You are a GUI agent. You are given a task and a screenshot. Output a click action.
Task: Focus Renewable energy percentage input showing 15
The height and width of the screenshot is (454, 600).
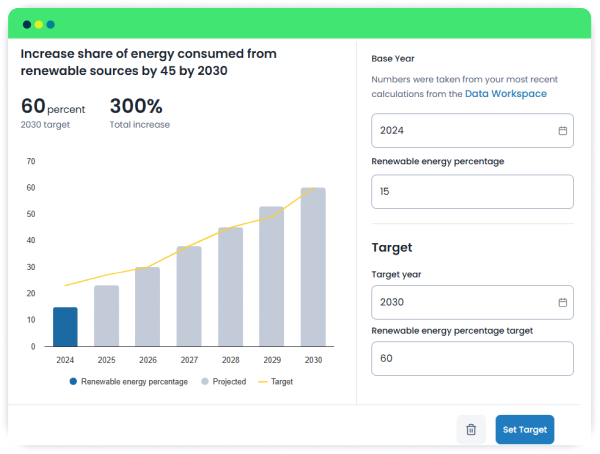[x=472, y=192]
